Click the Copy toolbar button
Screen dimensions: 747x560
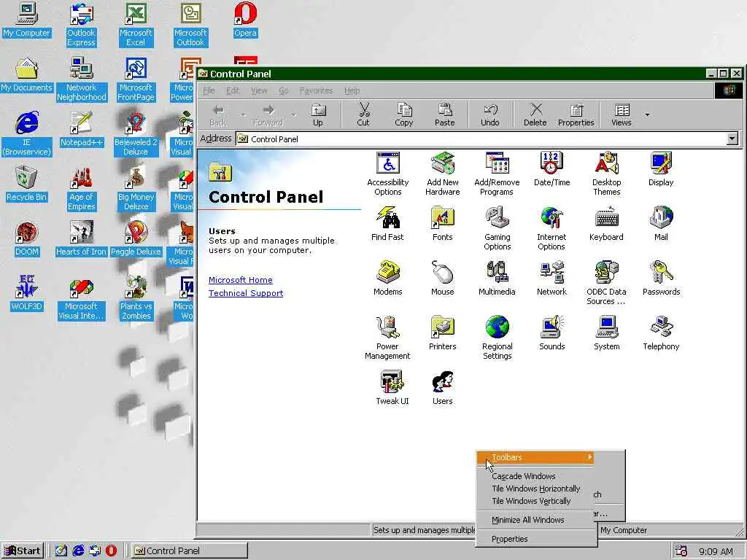tap(403, 115)
